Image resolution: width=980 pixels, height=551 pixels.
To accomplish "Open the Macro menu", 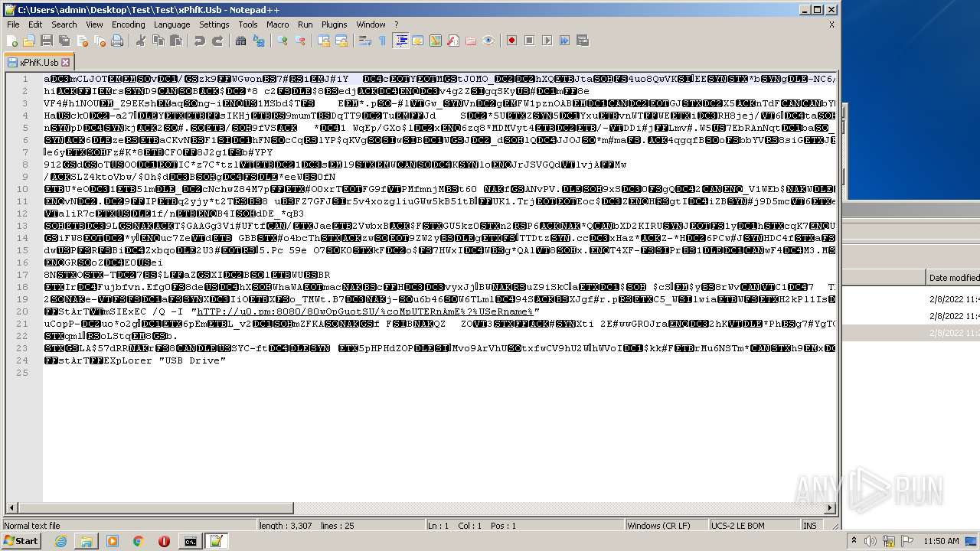I will pos(277,24).
